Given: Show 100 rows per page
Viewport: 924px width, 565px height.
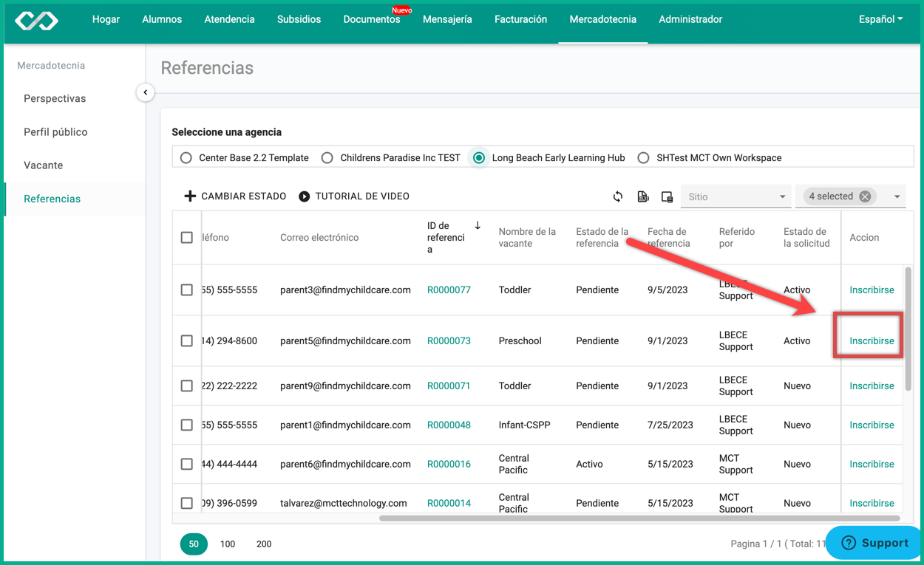Looking at the screenshot, I should click(228, 544).
